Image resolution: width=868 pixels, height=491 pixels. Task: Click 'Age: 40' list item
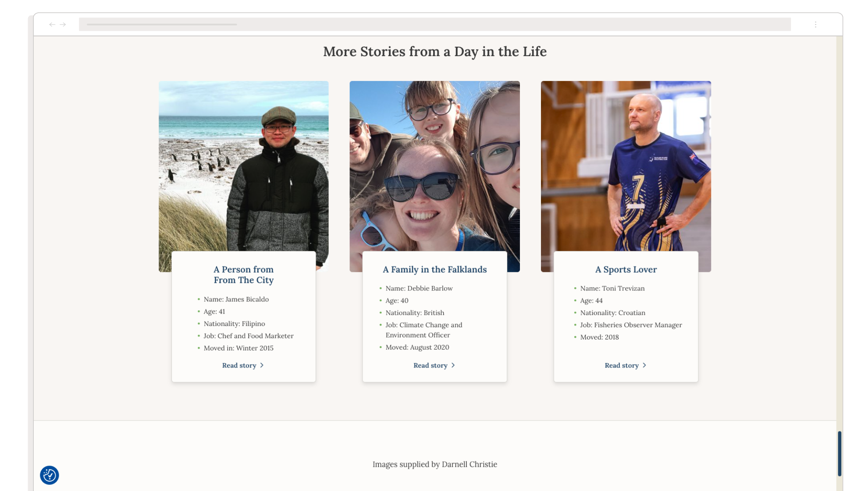(x=397, y=300)
